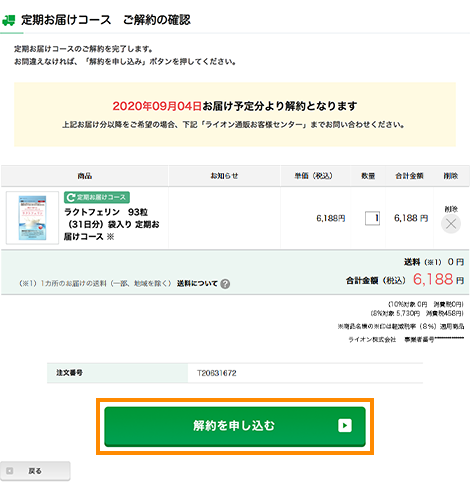
Task: Click the delete X icon for Lactoferrin
Action: point(451,224)
